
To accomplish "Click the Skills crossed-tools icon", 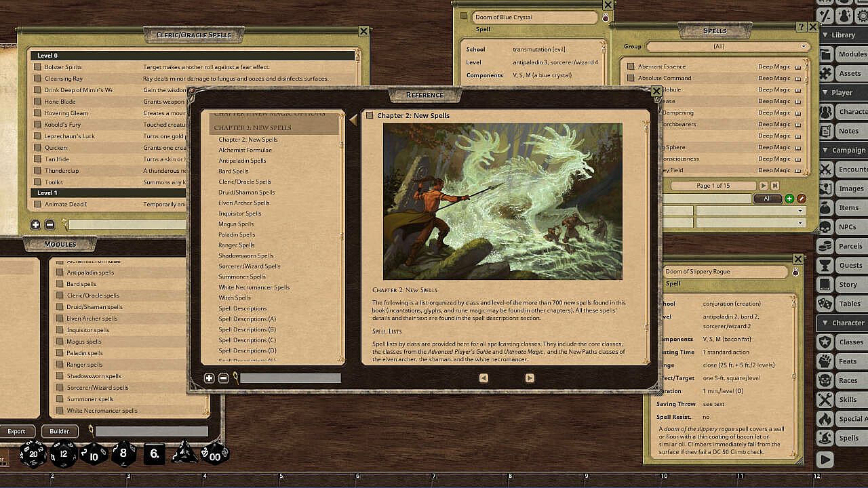I will pyautogui.click(x=825, y=400).
